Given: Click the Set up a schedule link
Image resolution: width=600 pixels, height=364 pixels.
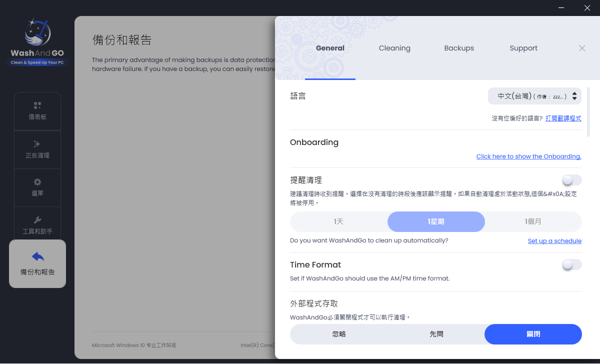Looking at the screenshot, I should (554, 241).
